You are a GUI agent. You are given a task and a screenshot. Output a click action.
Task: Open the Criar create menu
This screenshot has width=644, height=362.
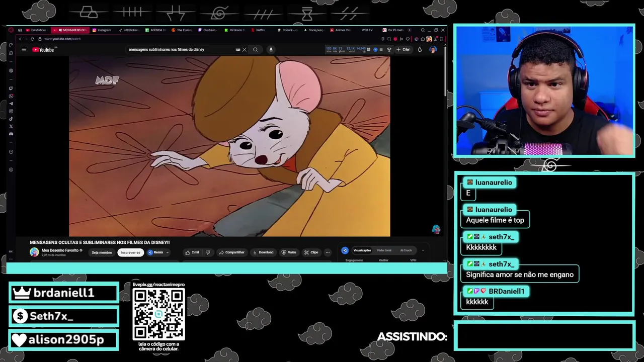point(404,50)
